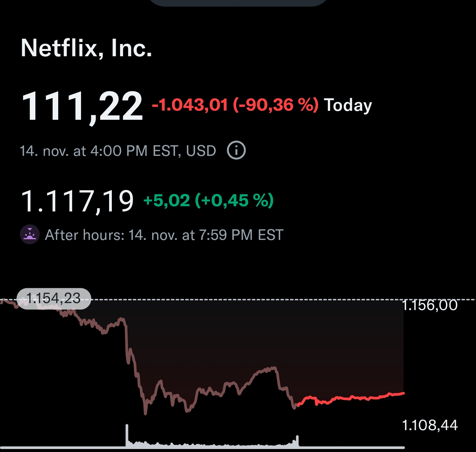Tap the purple after-hours sunset icon

click(x=30, y=234)
